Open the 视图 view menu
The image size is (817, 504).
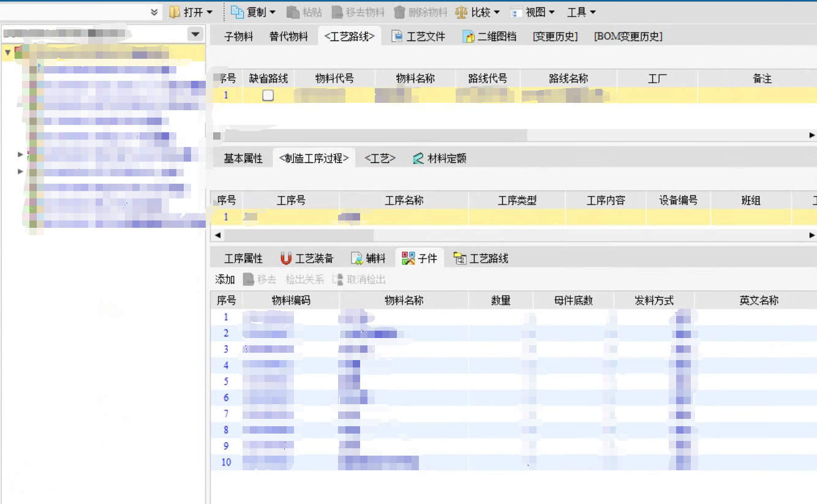533,12
